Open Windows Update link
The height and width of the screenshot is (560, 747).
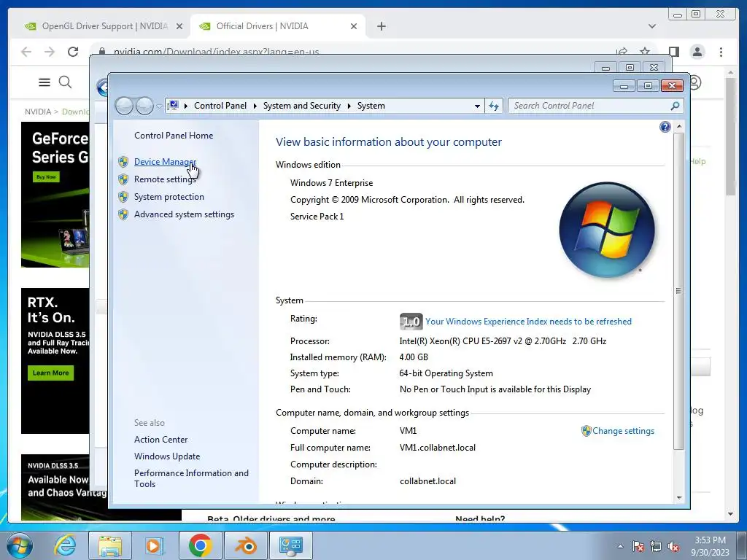pyautogui.click(x=167, y=456)
